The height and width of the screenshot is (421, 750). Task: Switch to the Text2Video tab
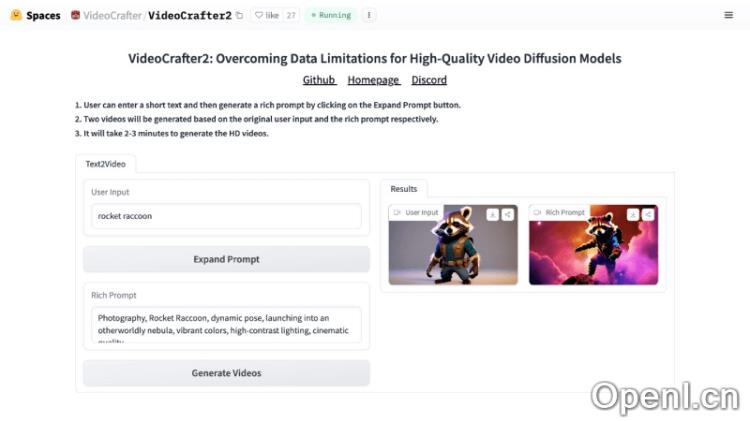105,163
